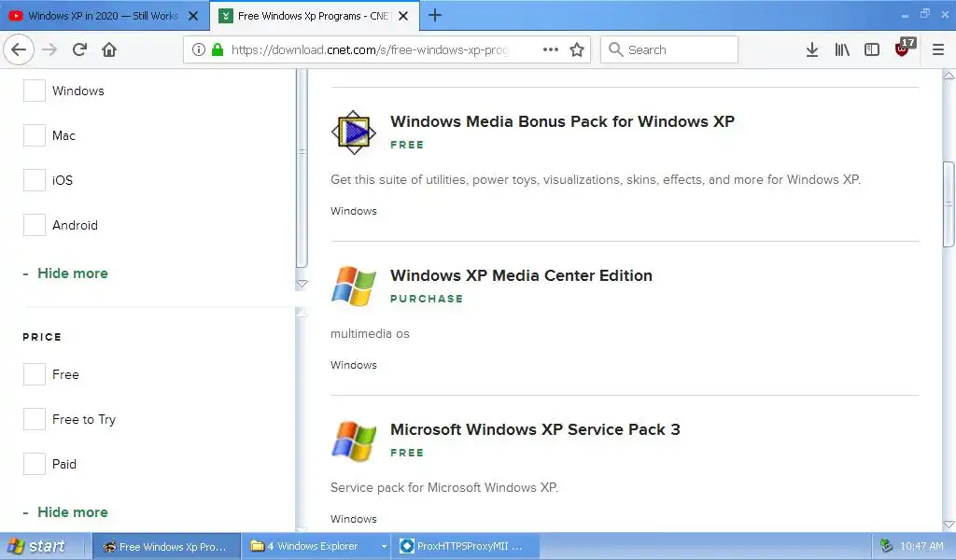
Task: Click 'Service pack for Microsoft Windows XP' text
Action: tap(444, 487)
